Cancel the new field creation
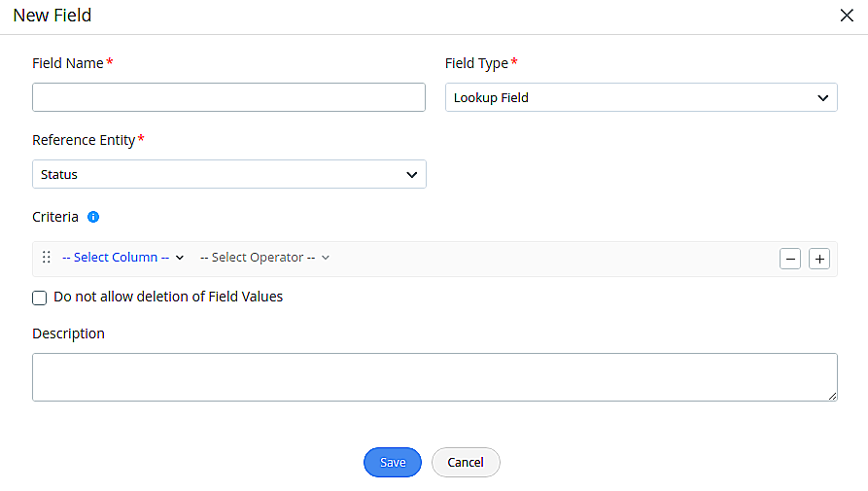 (466, 462)
